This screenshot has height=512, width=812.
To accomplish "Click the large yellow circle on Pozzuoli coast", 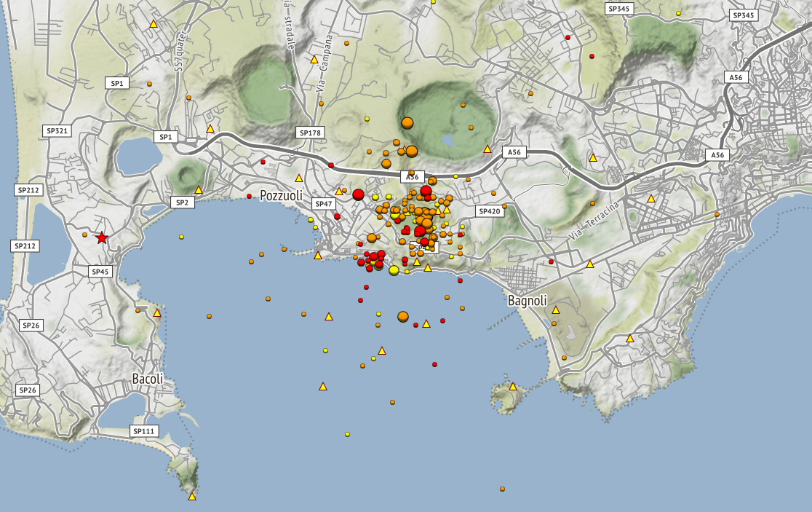I will (x=394, y=270).
